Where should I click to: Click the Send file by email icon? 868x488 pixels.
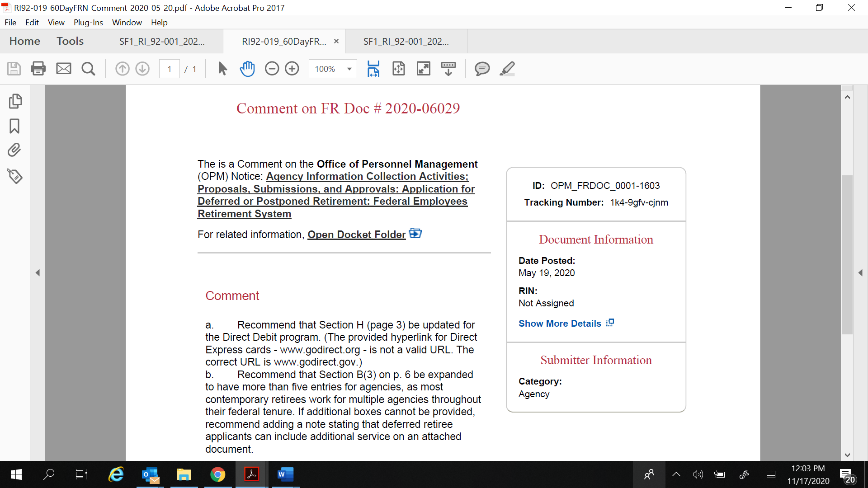coord(63,69)
